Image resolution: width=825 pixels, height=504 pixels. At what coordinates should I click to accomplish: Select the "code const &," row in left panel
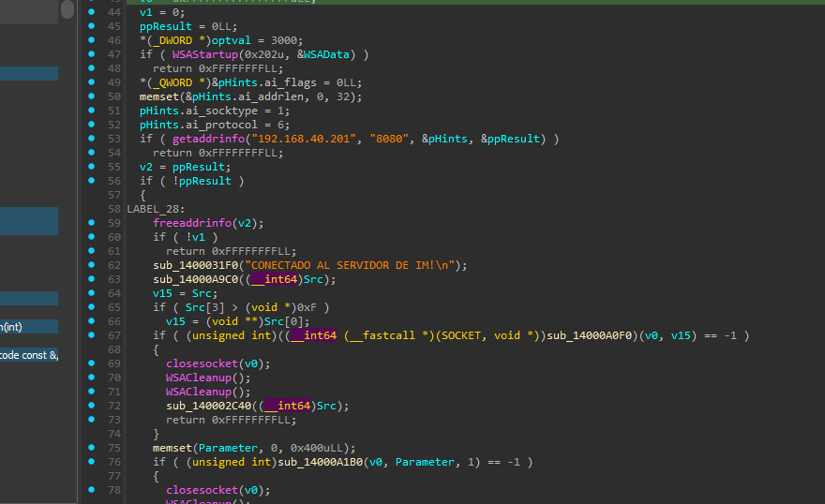pyautogui.click(x=29, y=355)
